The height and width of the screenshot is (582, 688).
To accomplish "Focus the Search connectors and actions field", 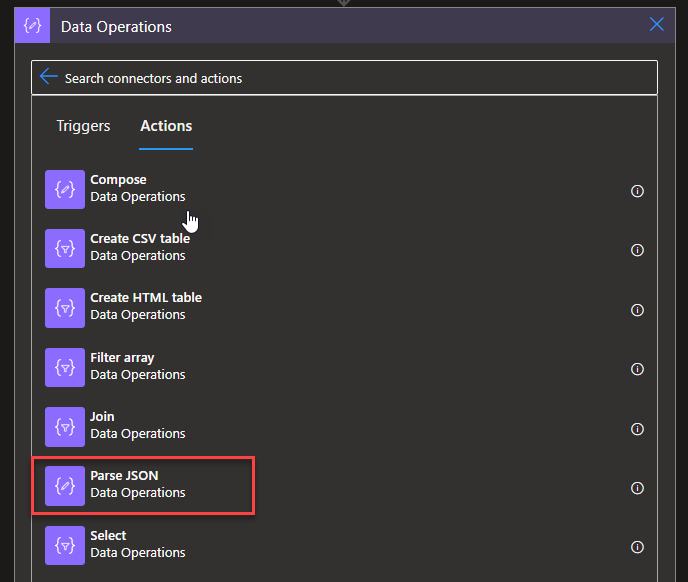I will pyautogui.click(x=350, y=78).
